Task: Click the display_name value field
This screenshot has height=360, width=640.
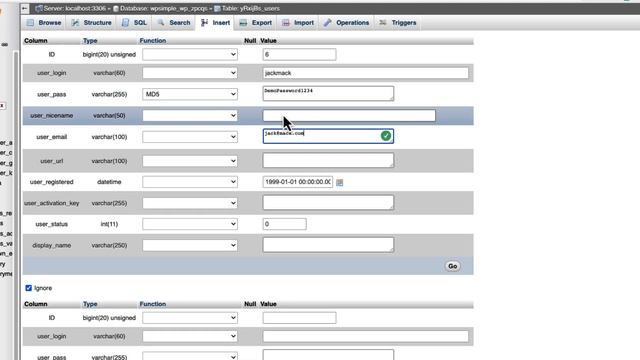Action: 328,245
